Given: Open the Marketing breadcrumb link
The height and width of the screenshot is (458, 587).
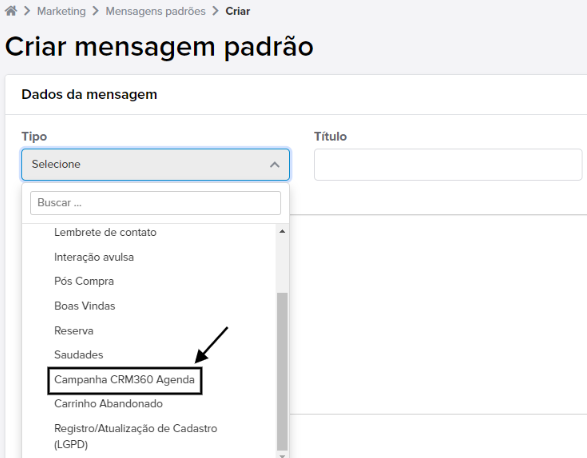Looking at the screenshot, I should [61, 11].
